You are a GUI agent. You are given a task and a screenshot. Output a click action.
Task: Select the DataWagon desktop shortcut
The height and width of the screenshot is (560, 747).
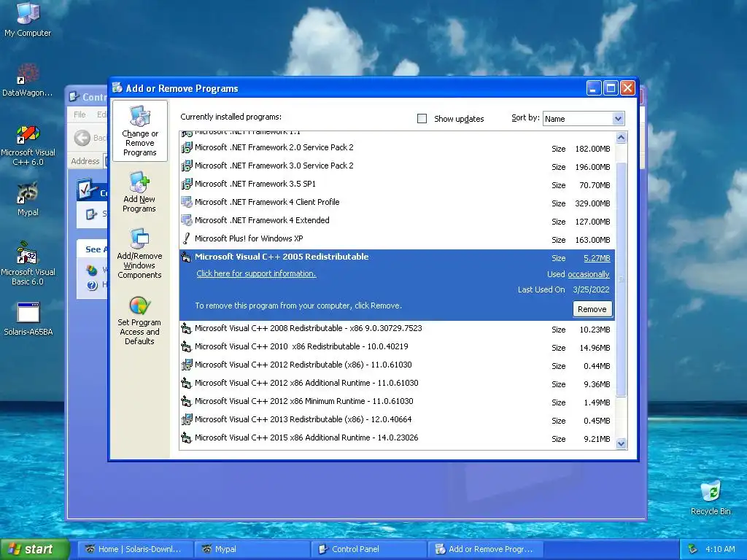[28, 79]
